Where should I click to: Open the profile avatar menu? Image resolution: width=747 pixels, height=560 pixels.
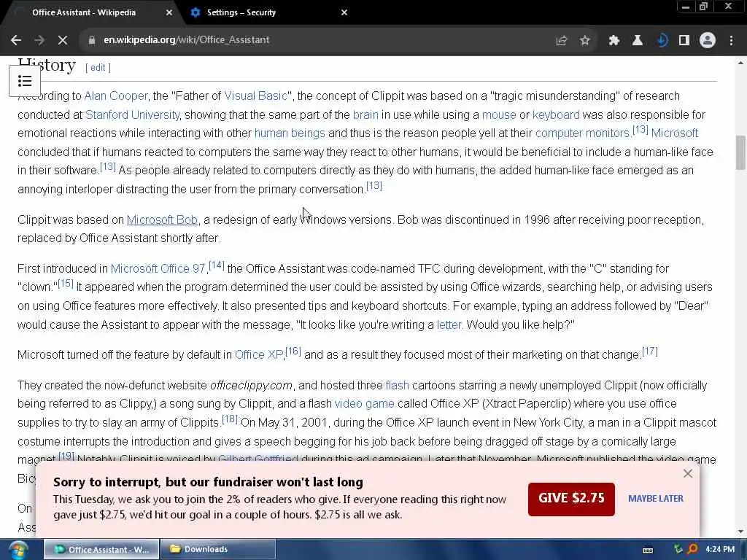(x=708, y=41)
